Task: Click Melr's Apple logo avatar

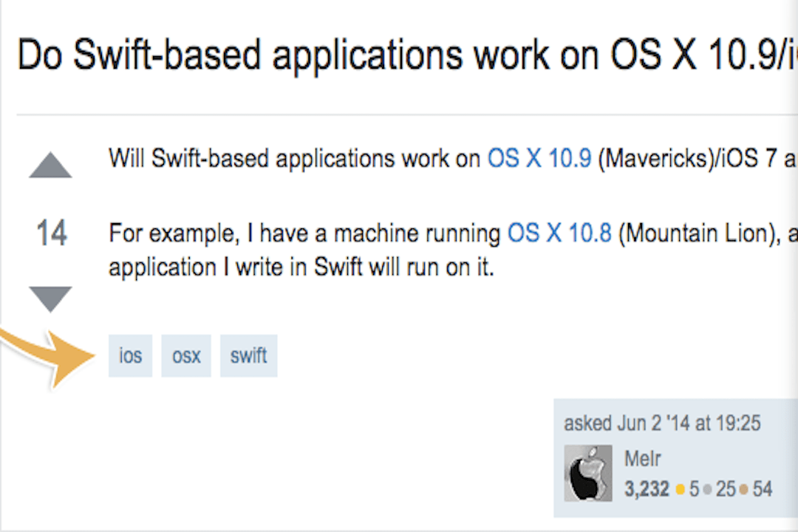Action: [x=588, y=473]
